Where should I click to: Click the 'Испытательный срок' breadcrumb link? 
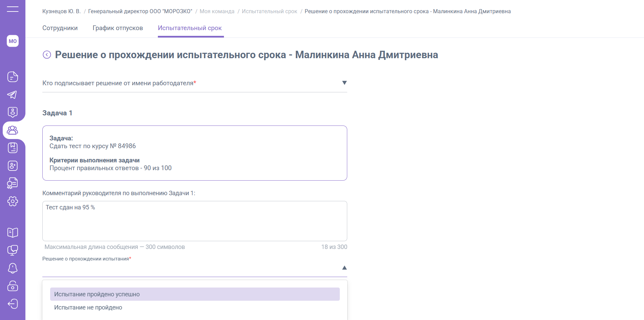pyautogui.click(x=269, y=12)
